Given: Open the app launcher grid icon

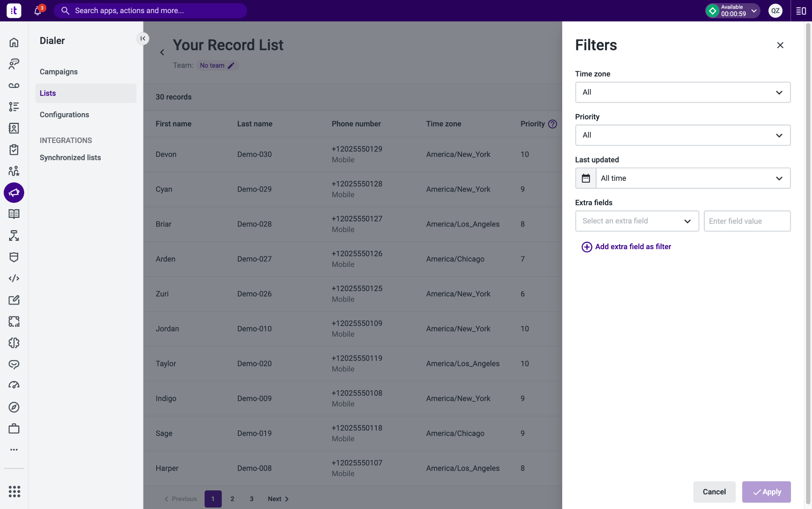Looking at the screenshot, I should point(14,492).
